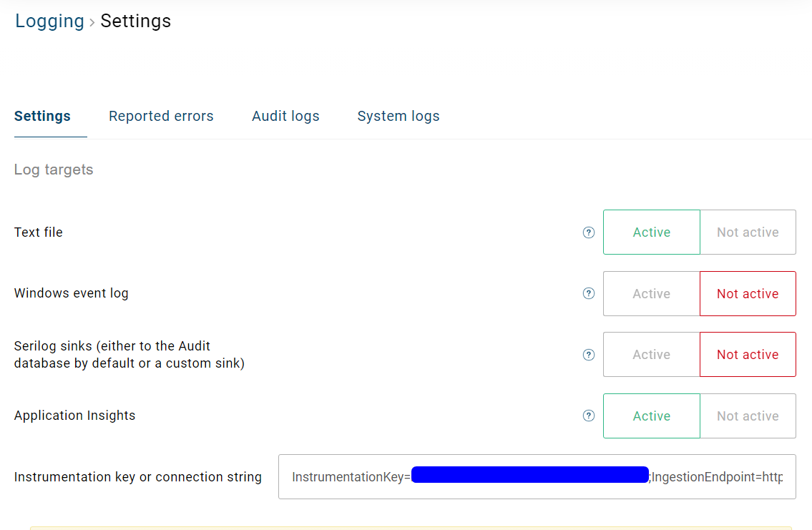Select the Text file label

click(39, 232)
